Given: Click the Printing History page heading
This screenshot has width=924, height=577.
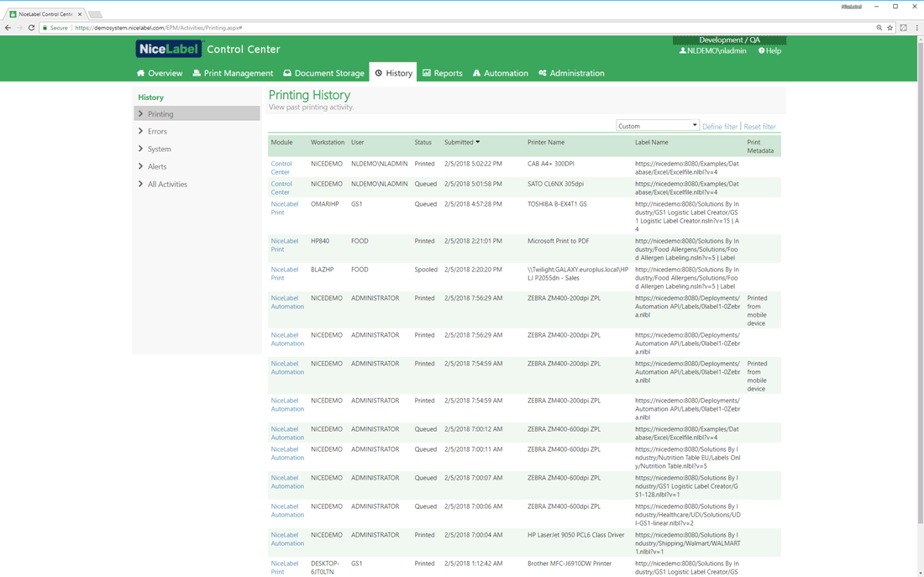Looking at the screenshot, I should [x=309, y=95].
